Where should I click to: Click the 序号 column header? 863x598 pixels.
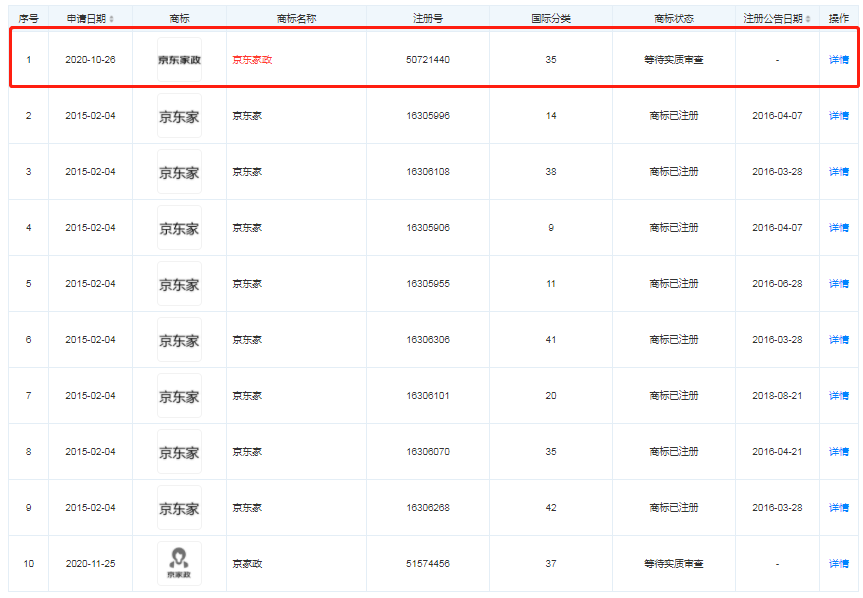[29, 19]
